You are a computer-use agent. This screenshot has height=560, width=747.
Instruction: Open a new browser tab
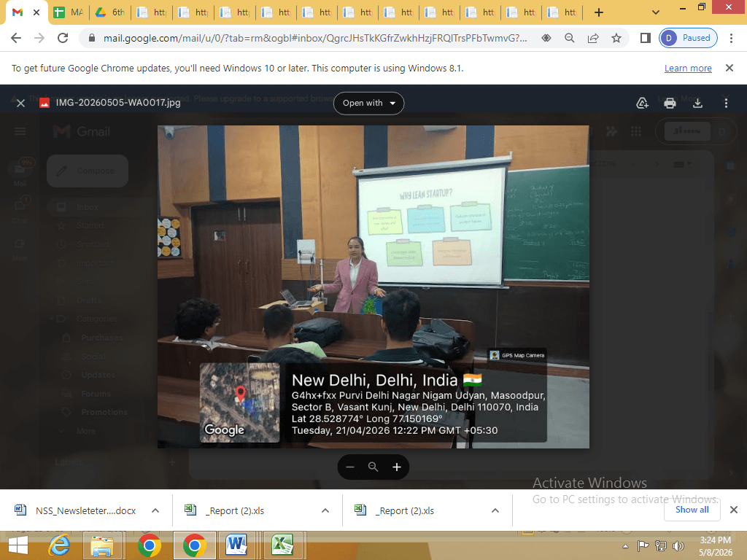[599, 12]
